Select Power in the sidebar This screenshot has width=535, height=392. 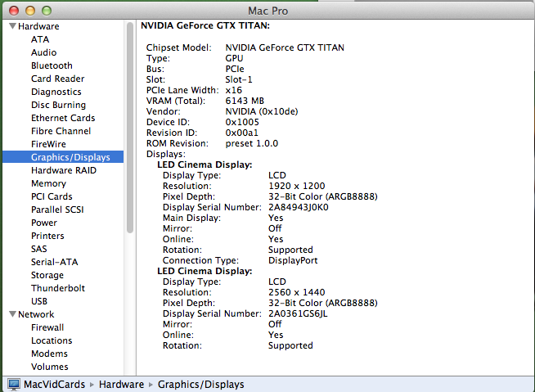44,223
